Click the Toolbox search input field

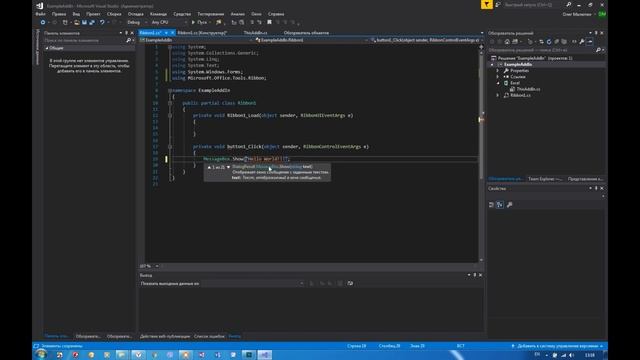click(85, 40)
